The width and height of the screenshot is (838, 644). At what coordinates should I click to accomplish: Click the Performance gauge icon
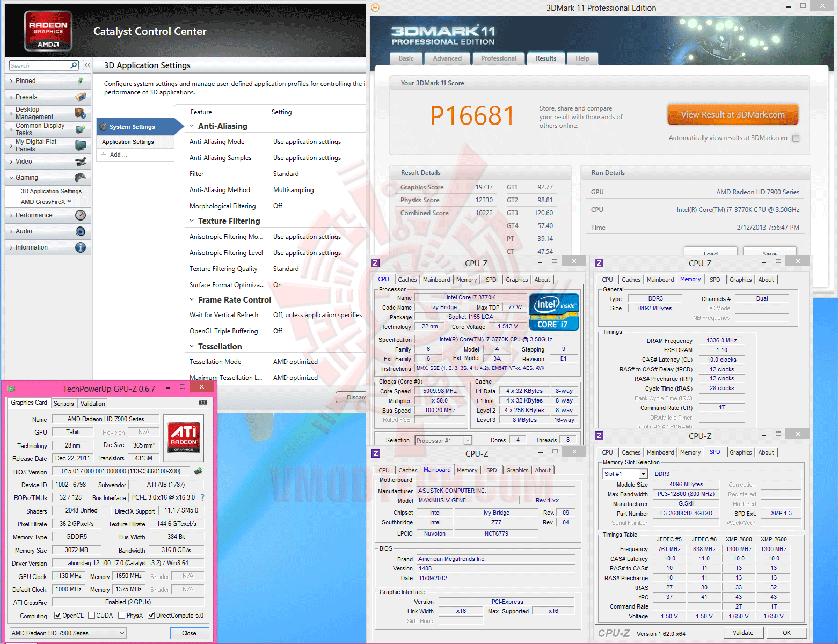tap(81, 215)
